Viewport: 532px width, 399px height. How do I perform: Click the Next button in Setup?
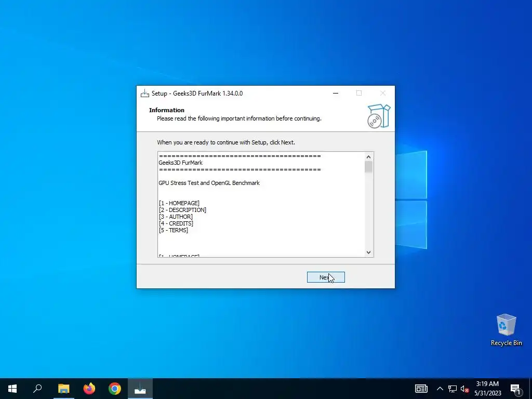[326, 277]
